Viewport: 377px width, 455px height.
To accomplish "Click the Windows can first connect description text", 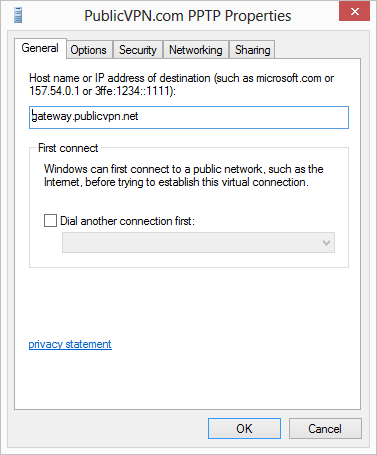I will (x=184, y=176).
